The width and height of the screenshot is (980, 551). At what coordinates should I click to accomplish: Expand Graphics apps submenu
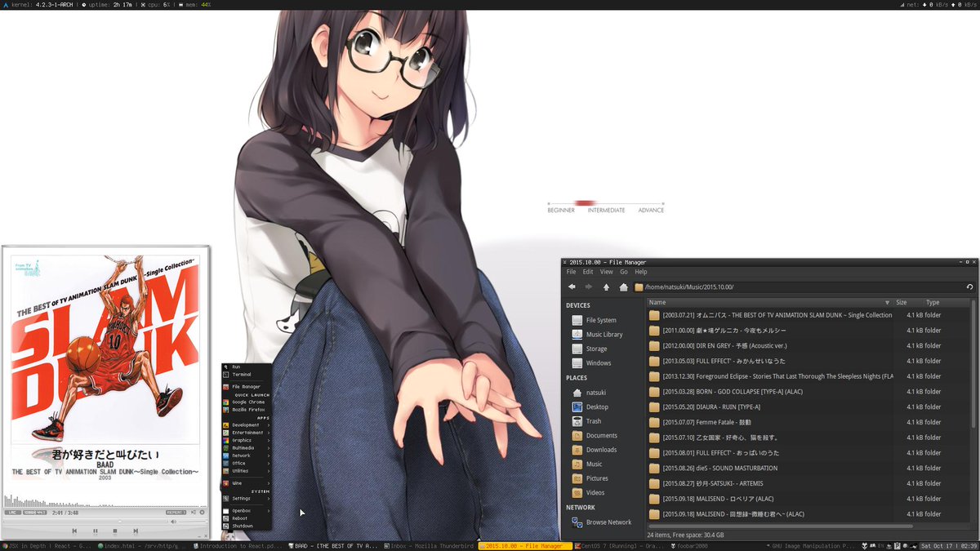[246, 440]
